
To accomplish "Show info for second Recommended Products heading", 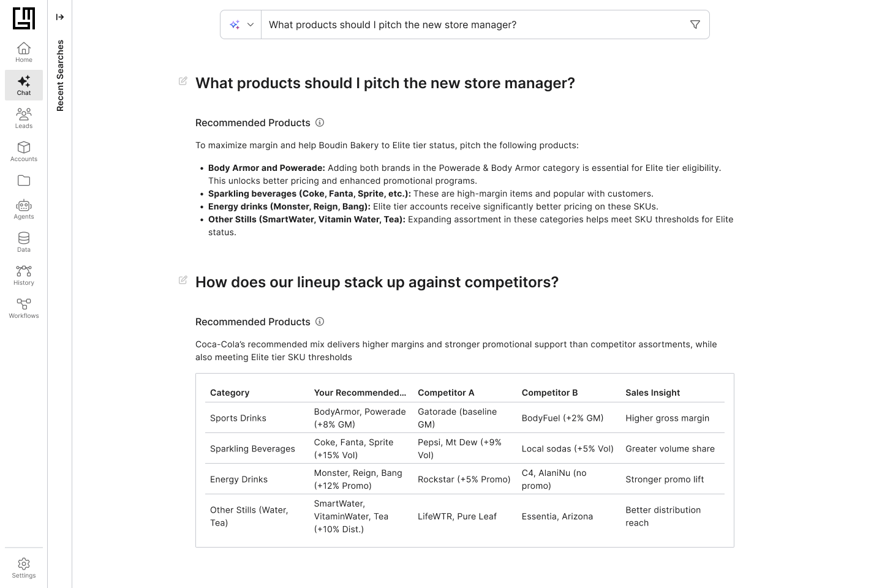I will (x=320, y=322).
